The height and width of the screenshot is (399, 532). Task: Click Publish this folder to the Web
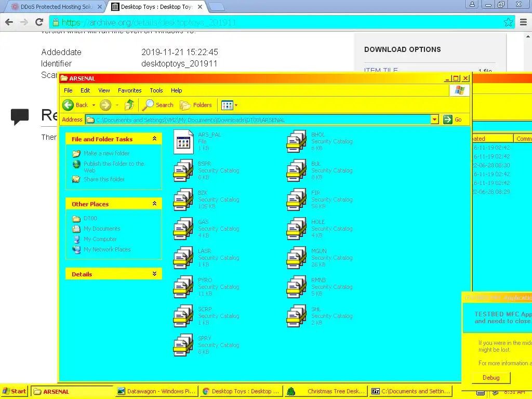coord(114,167)
